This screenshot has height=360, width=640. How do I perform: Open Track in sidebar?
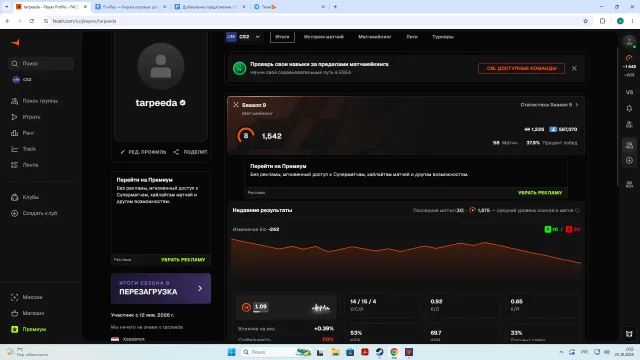coord(24,149)
